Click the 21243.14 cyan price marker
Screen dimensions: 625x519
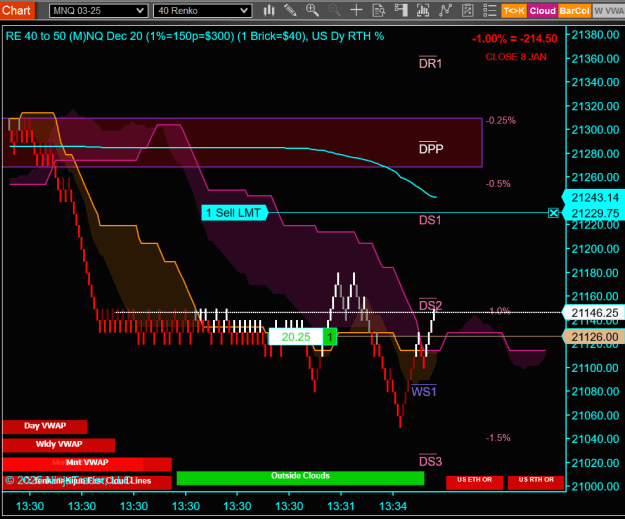(x=594, y=198)
